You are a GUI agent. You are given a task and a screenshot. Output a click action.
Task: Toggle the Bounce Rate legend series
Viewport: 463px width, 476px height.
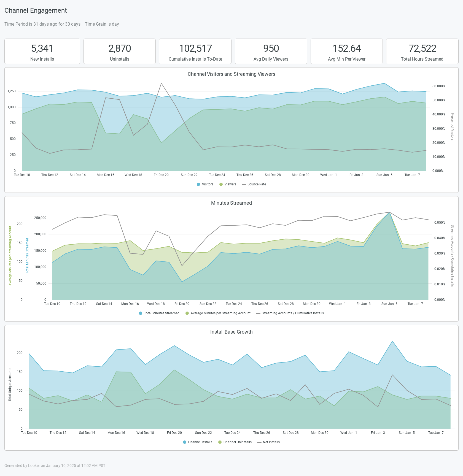click(x=254, y=184)
